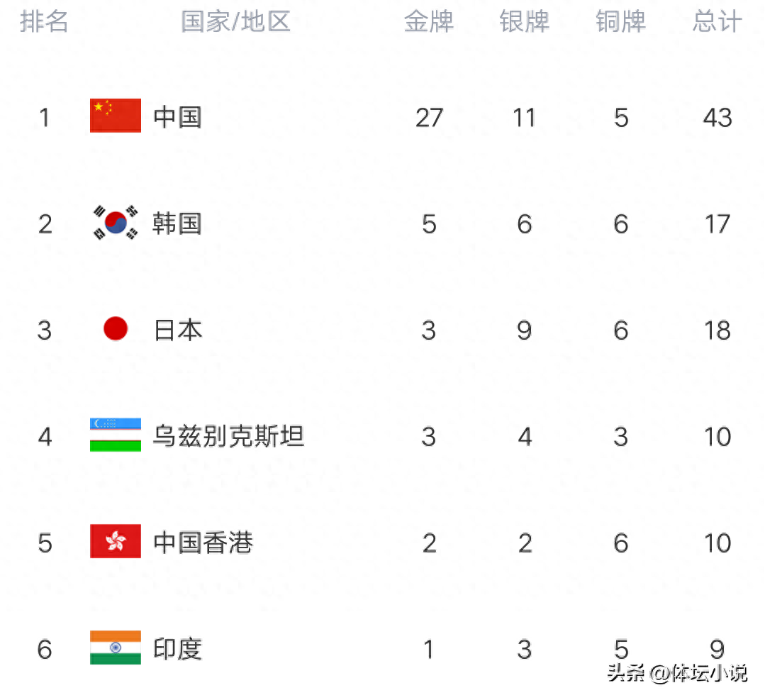This screenshot has width=765, height=700.
Task: Open the 日本 country name
Action: coord(177,330)
